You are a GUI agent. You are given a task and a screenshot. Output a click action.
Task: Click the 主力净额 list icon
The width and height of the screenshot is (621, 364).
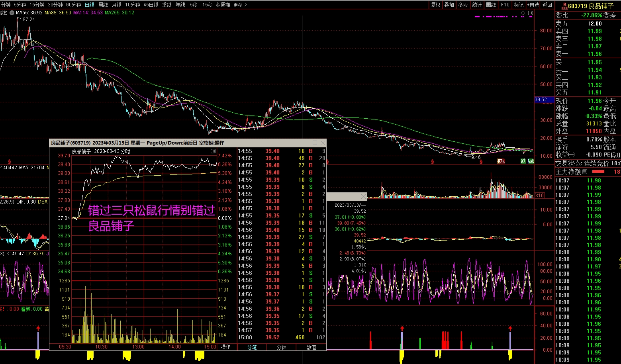584,172
